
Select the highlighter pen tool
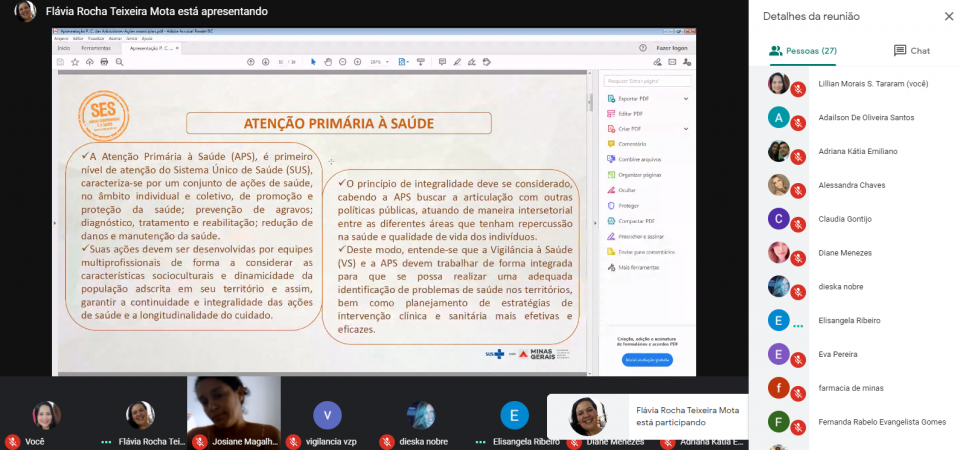[x=457, y=62]
